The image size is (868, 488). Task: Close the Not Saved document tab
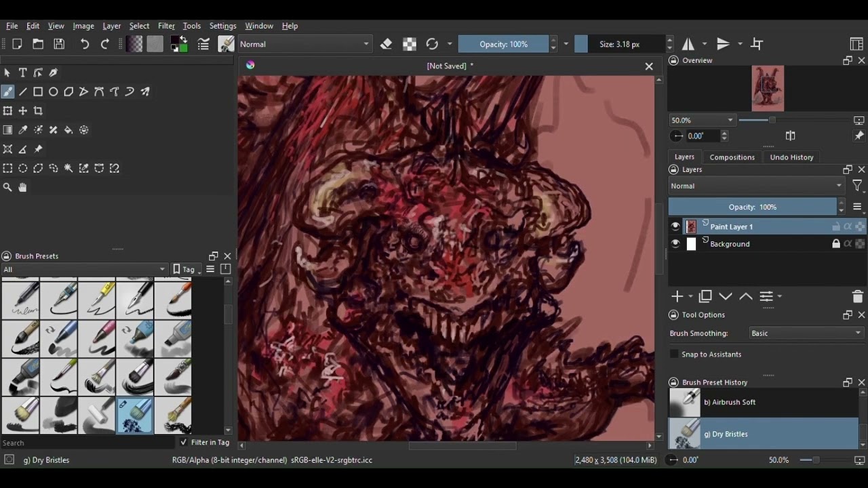coord(649,66)
